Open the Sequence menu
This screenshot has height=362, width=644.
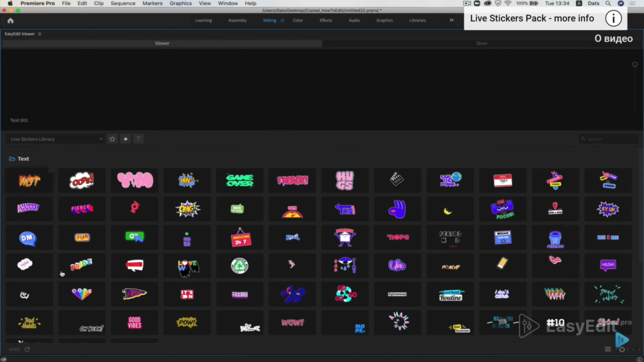point(123,3)
